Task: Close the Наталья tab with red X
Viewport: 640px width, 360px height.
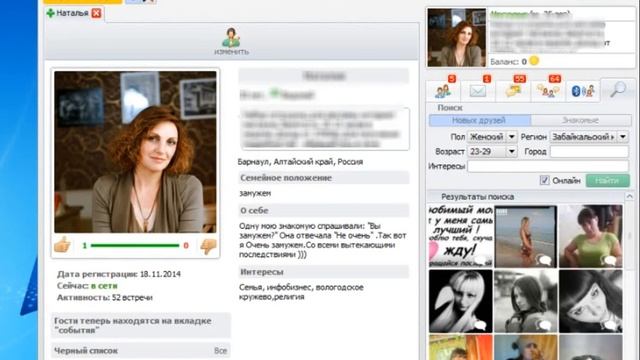Action: point(96,13)
